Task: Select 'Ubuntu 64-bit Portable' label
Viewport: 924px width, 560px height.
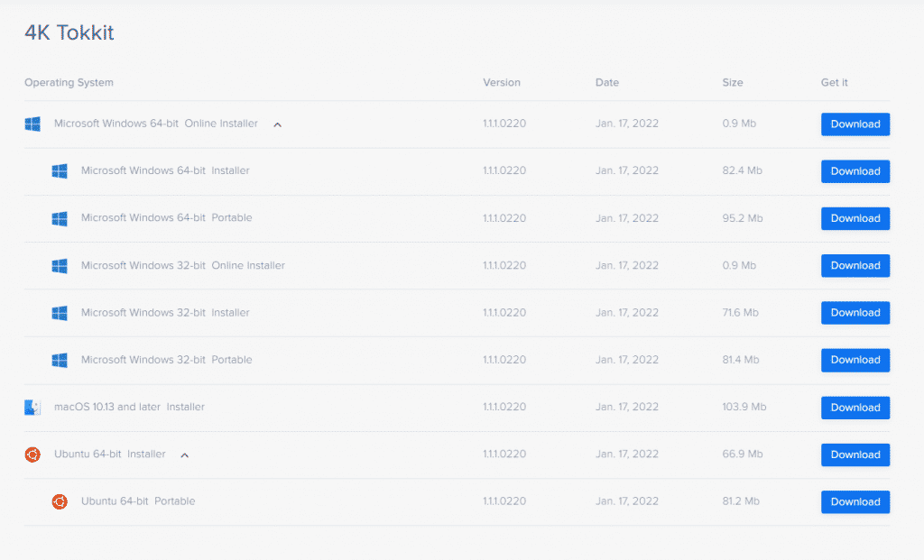Action: (x=138, y=501)
